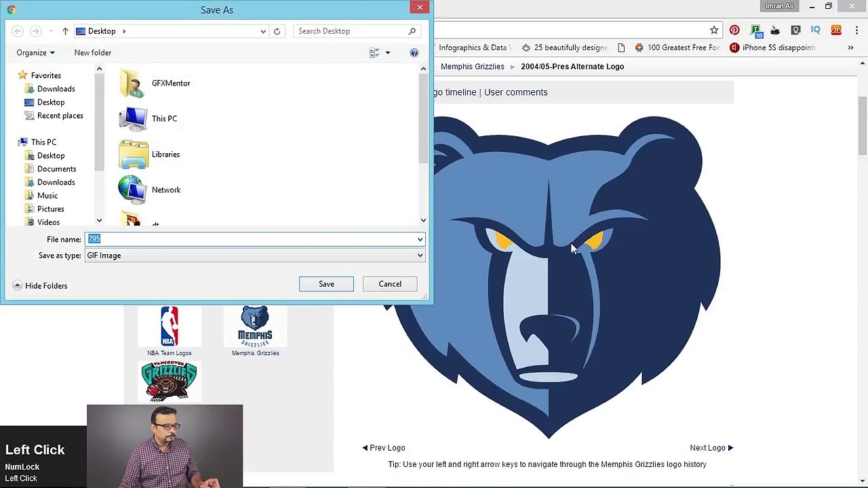The width and height of the screenshot is (868, 488).
Task: Show more bookmarks with the chevron overflow
Action: (850, 48)
